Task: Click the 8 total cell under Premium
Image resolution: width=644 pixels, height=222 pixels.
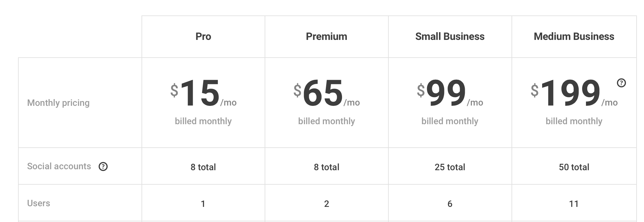Action: tap(327, 167)
